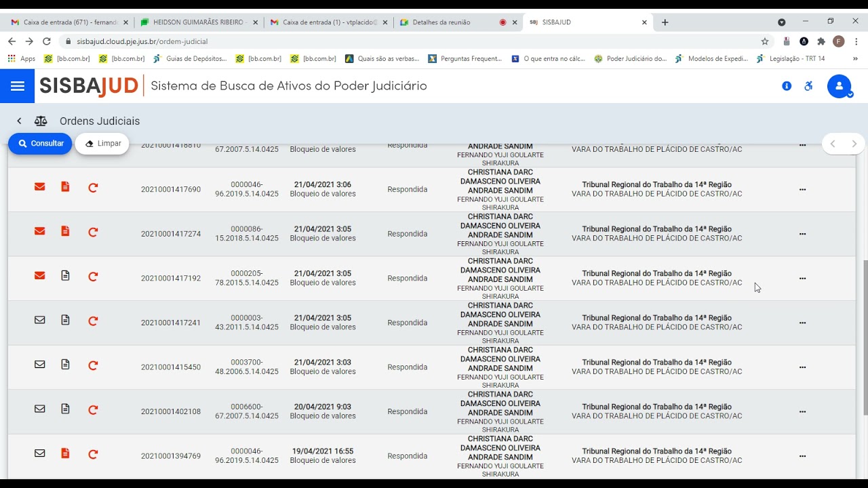
Task: Open more options for order 20210001417241
Action: [x=802, y=323]
